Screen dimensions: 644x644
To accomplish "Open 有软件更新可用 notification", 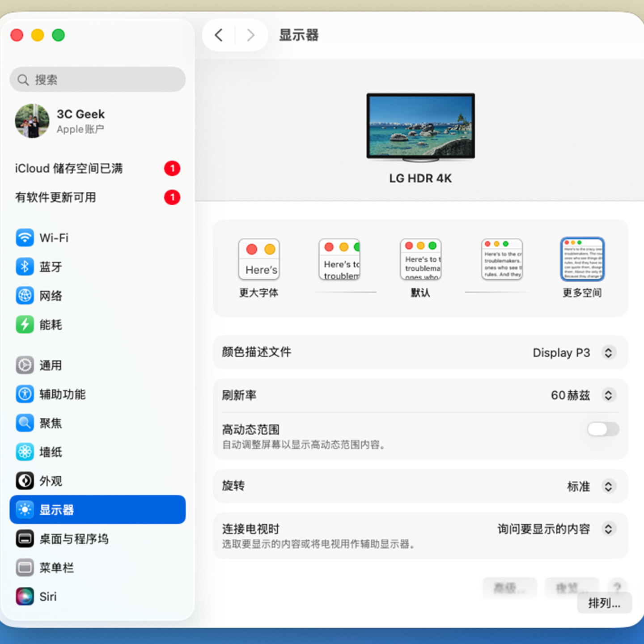I will coord(97,197).
